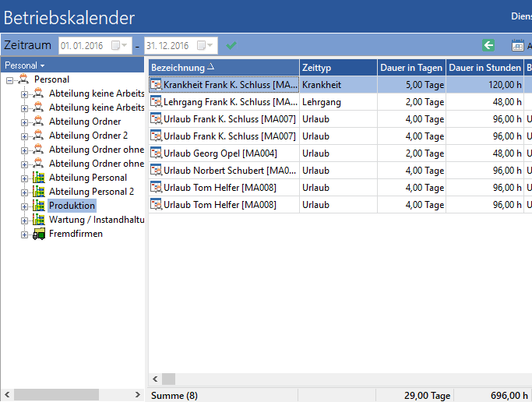This screenshot has height=402, width=532.
Task: Select the Urlaub Georg Opel [MA004] row
Action: point(340,153)
